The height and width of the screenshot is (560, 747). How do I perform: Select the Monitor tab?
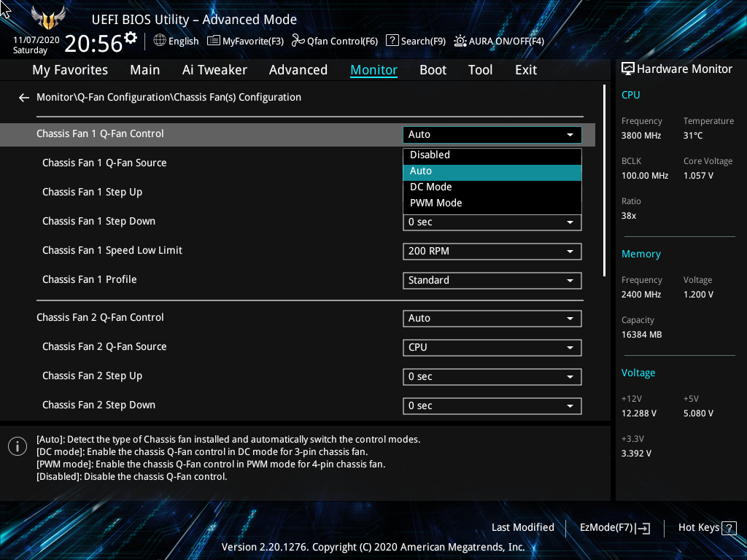pos(374,70)
